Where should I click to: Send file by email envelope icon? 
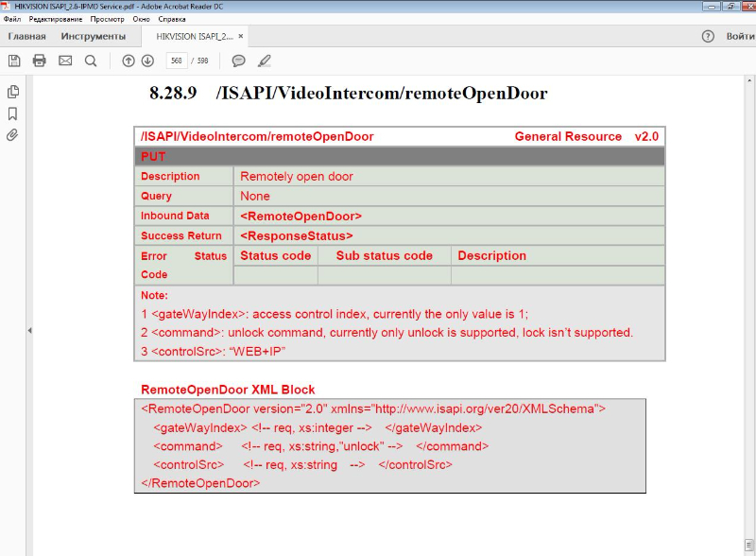pyautogui.click(x=65, y=61)
